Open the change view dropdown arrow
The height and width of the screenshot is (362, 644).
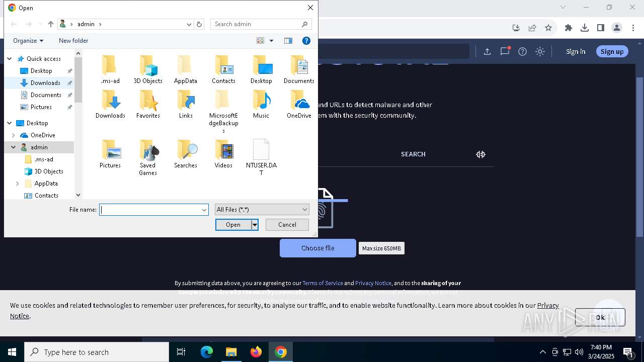coord(272,41)
